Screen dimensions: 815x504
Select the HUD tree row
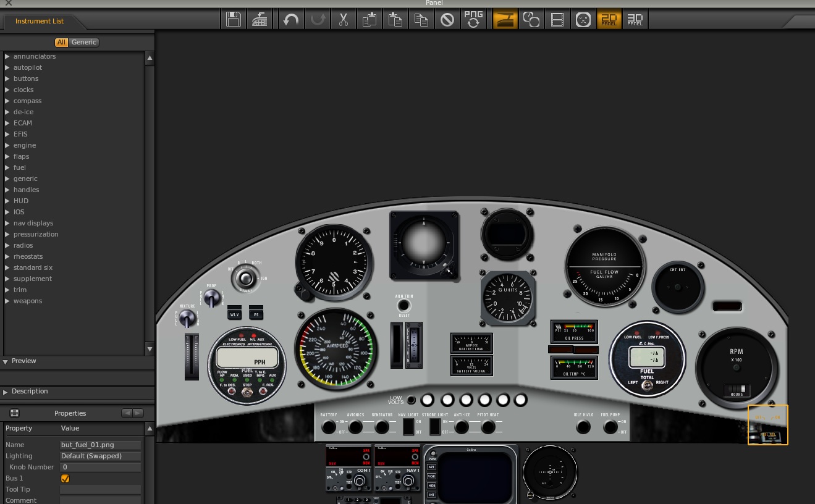73,201
